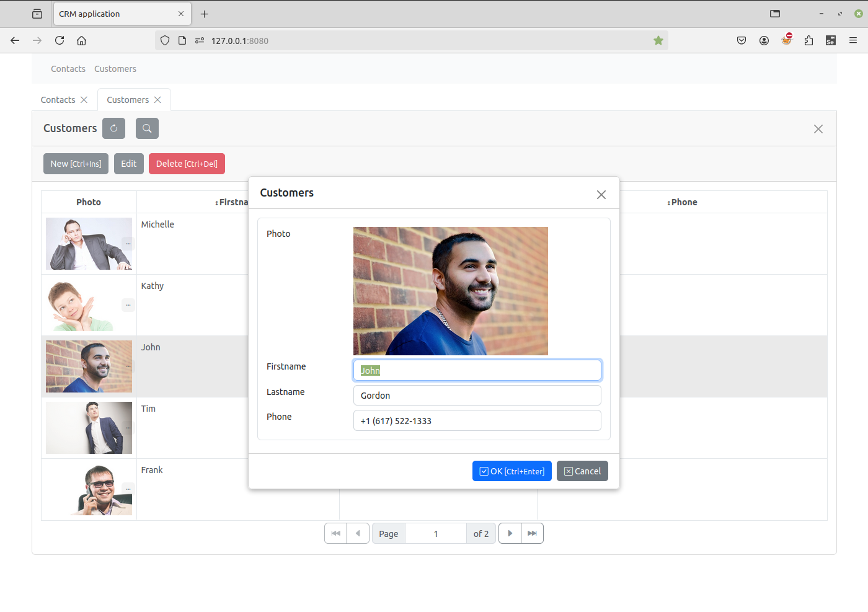Jump to the last page arrow

pos(532,533)
